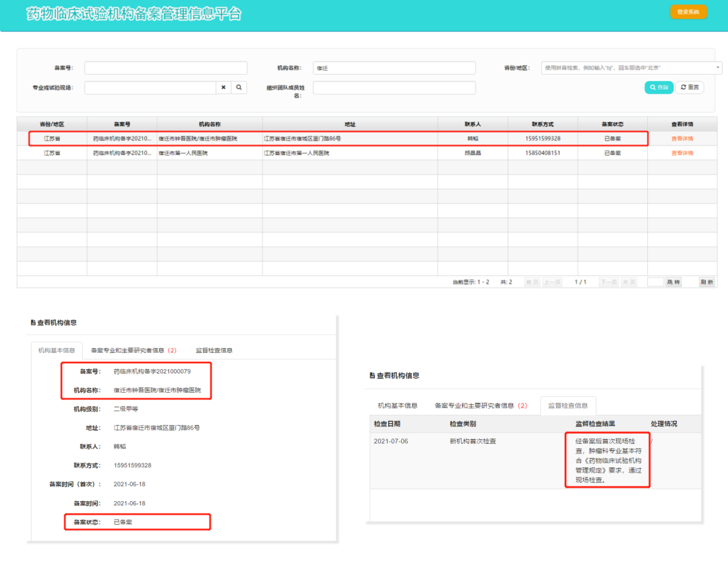Click the 登录系统 button
728x588 pixels.
[688, 12]
